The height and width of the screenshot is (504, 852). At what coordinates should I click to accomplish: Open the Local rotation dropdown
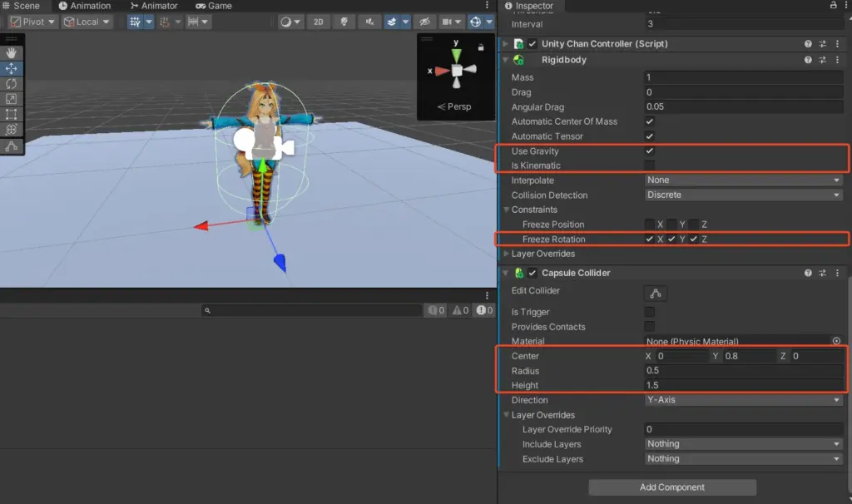(87, 22)
